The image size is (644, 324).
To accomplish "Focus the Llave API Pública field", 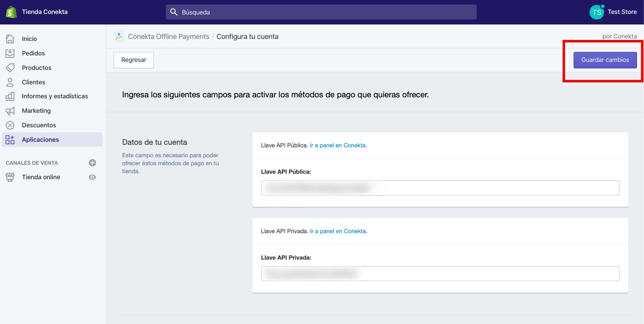I will coord(440,188).
